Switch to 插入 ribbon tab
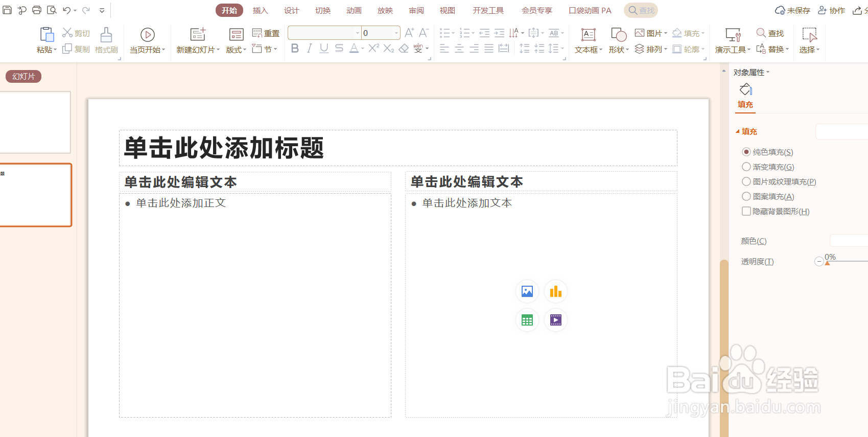The image size is (868, 437). 260,10
